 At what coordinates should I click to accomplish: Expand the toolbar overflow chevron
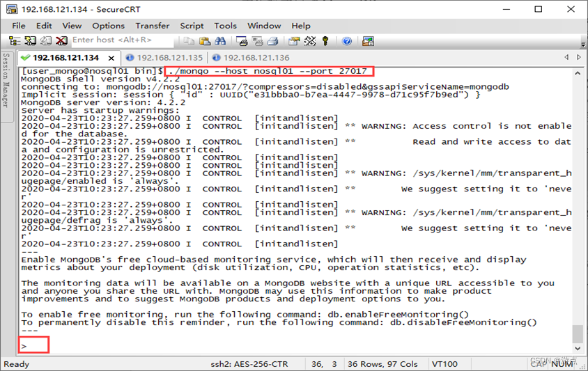[x=583, y=45]
